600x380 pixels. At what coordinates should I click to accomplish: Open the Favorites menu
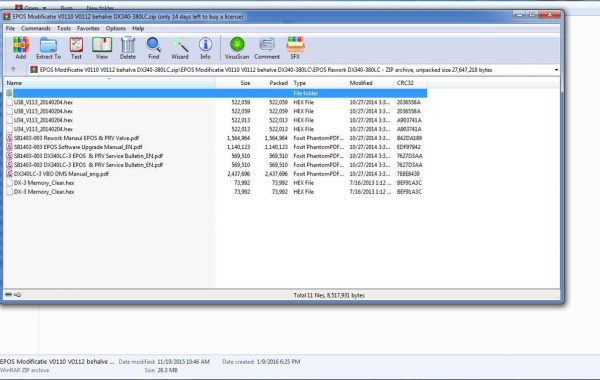[x=88, y=28]
